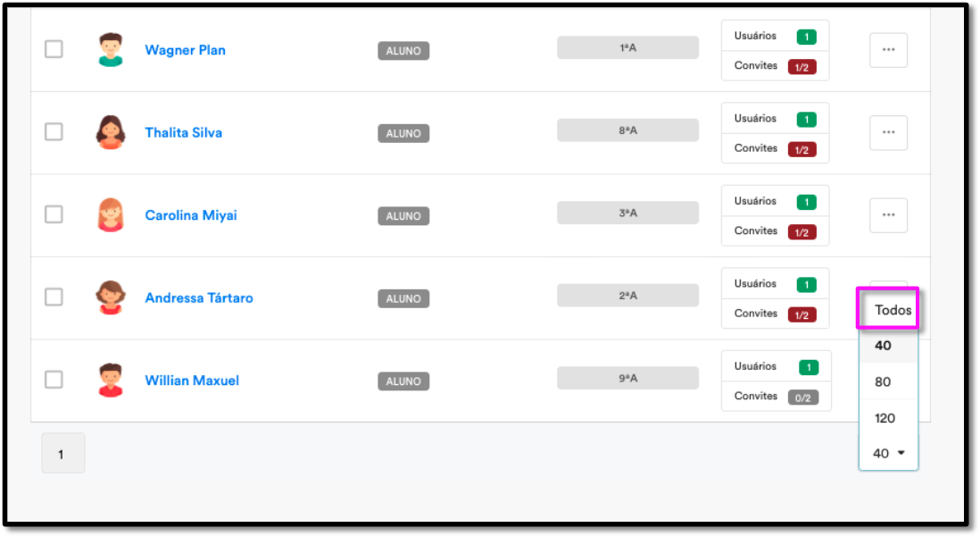Select the checkbox for Carolina Miyai
The width and height of the screenshot is (980, 536).
click(x=54, y=214)
